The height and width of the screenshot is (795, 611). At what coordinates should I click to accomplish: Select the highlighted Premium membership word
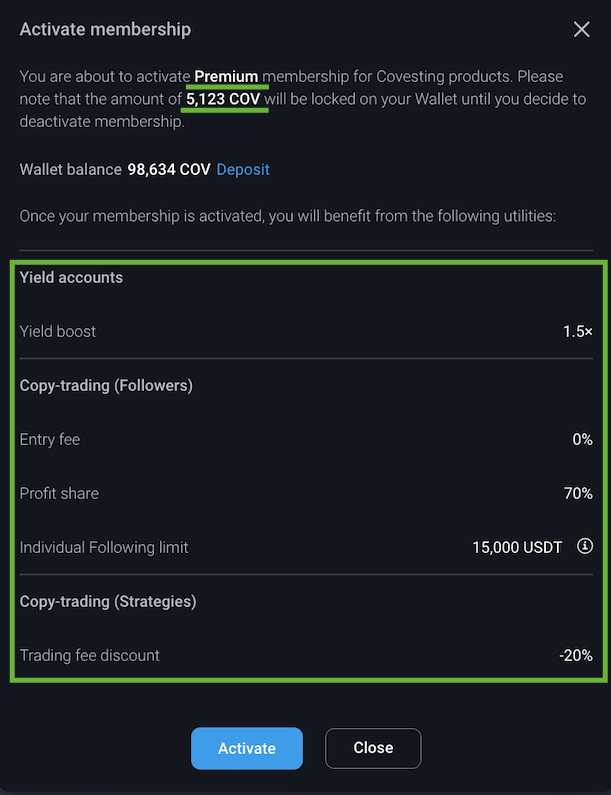click(x=226, y=77)
